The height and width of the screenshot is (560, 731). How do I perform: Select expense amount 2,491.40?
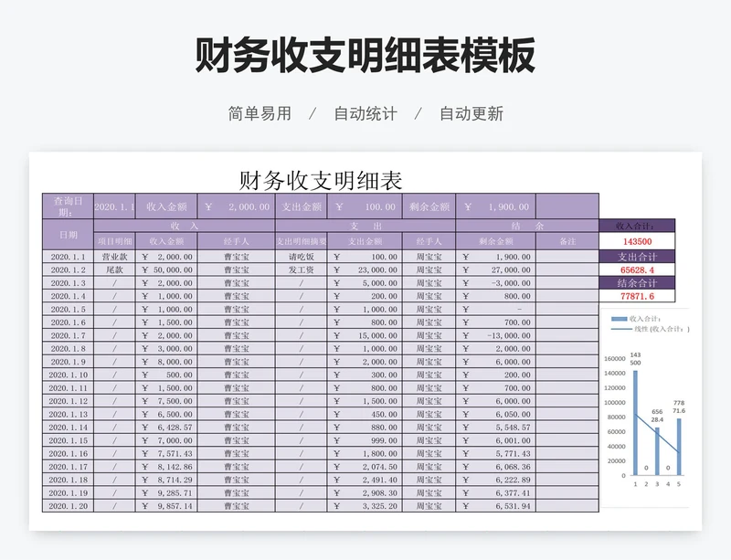365,480
